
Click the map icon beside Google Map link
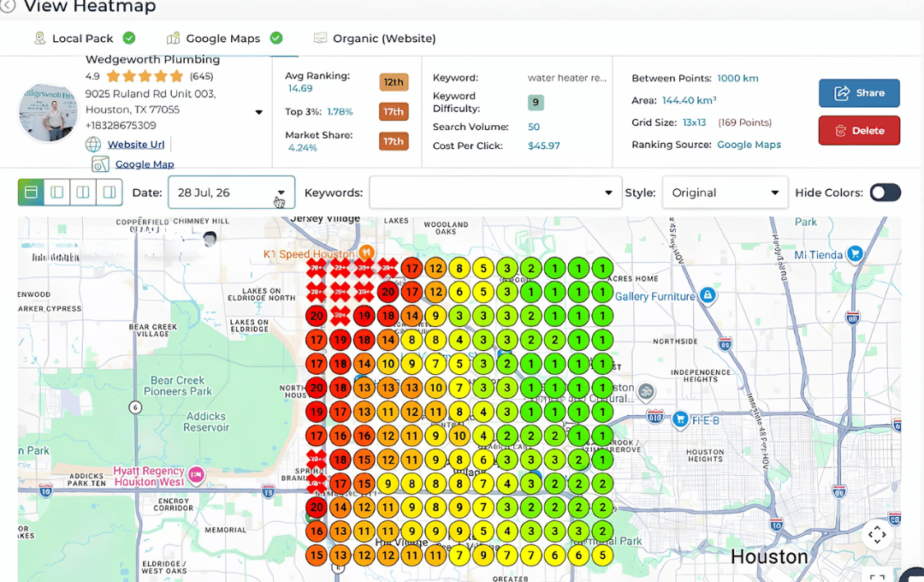(101, 164)
